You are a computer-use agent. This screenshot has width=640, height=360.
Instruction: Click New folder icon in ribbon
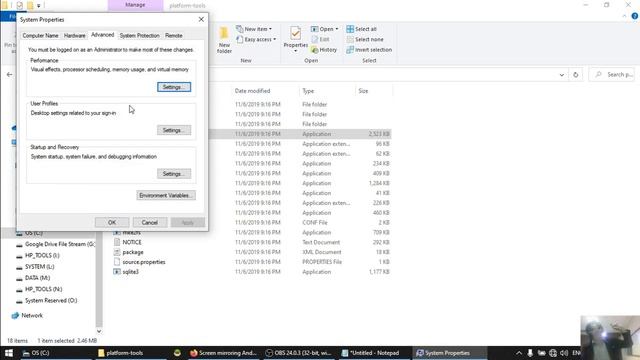pos(224,40)
